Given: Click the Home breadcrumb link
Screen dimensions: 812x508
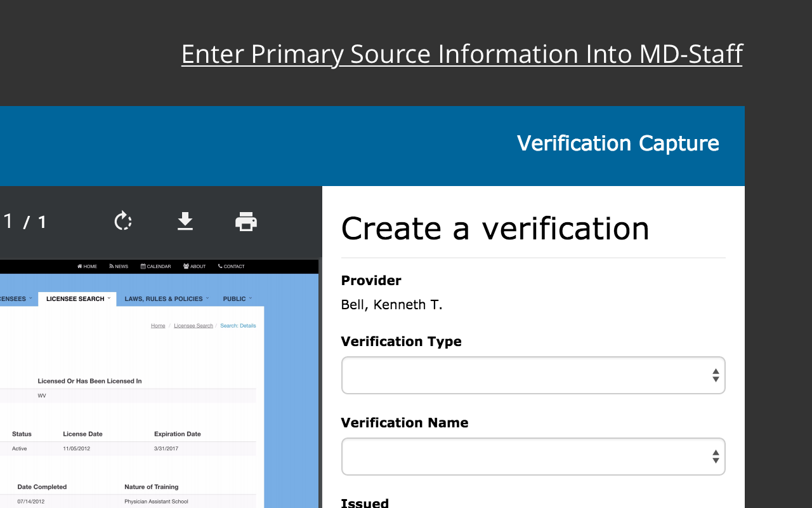Looking at the screenshot, I should click(157, 325).
